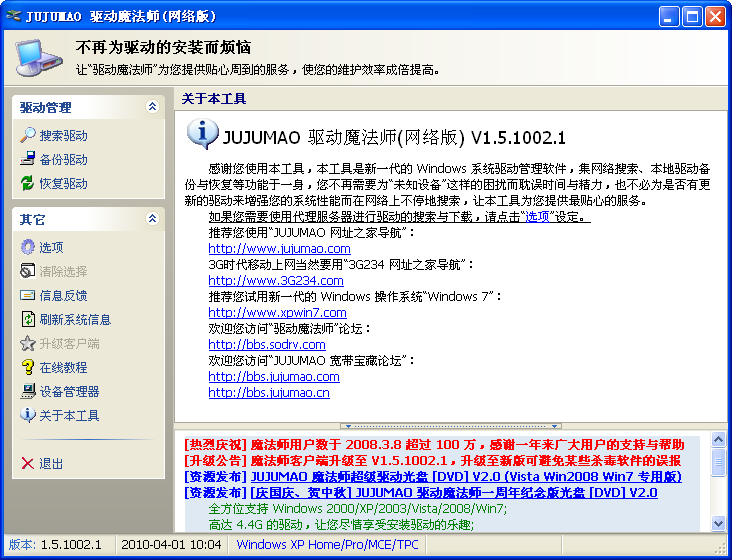Screen dimensions: 732x560
Task: Click the horizontal splitter handle above the news panel
Action: pyautogui.click(x=451, y=426)
